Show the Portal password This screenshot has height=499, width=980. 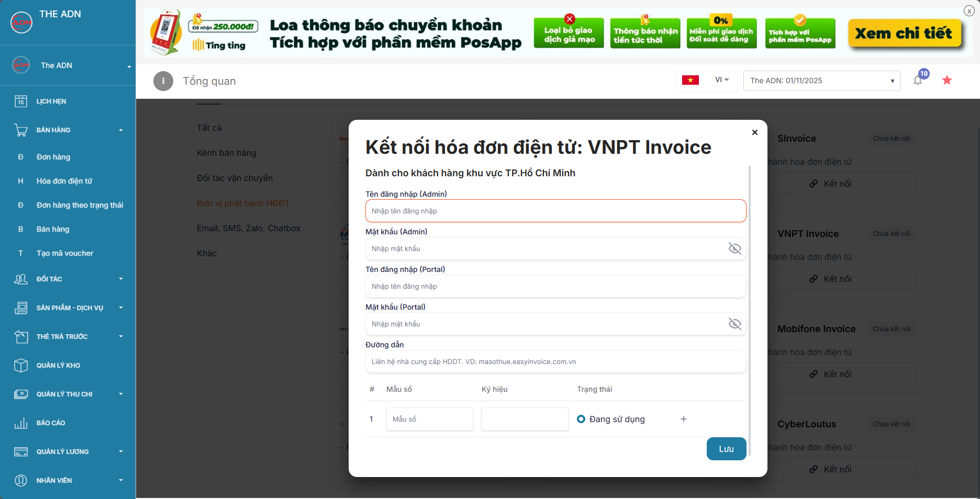(735, 324)
